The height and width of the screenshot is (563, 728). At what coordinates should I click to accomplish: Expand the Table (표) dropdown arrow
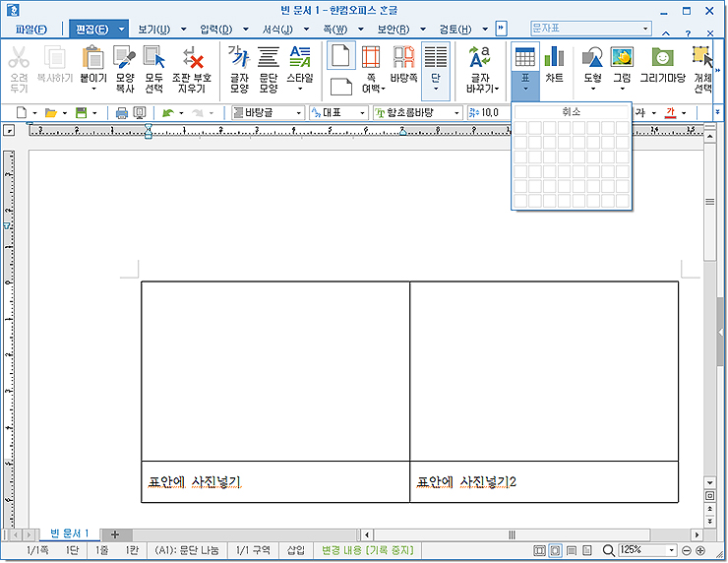coord(525,89)
